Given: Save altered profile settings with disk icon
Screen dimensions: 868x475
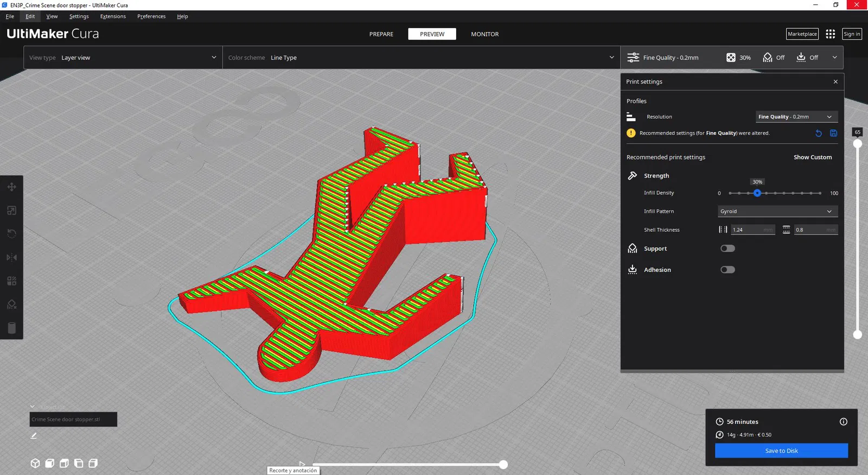Looking at the screenshot, I should click(834, 133).
